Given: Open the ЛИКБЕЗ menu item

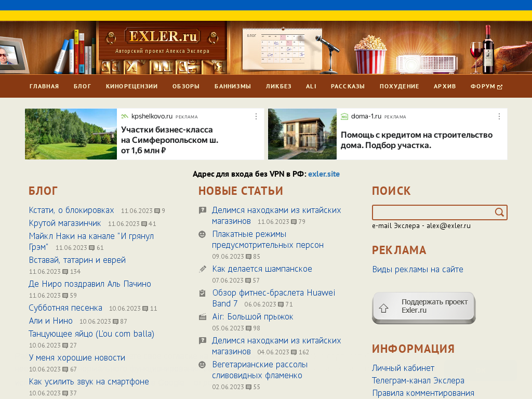Looking at the screenshot, I should (278, 87).
